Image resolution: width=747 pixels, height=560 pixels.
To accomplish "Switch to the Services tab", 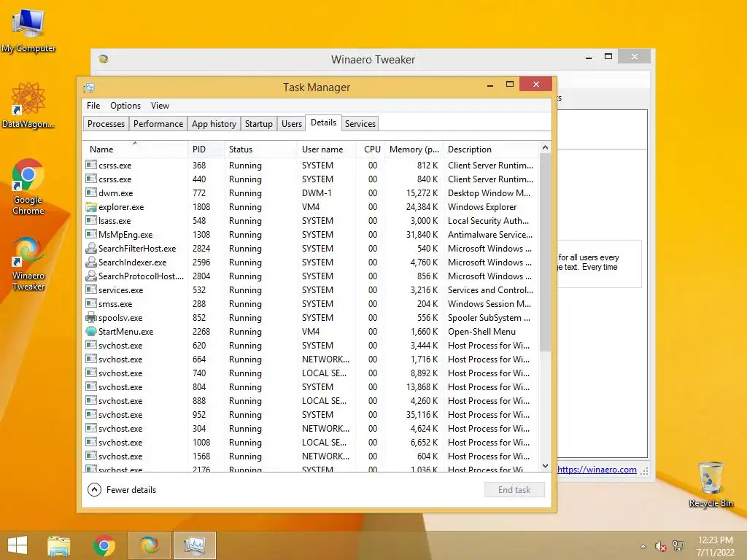I will click(360, 124).
